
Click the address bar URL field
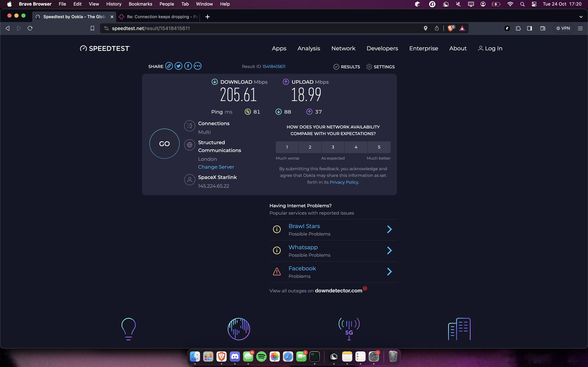pos(243,28)
